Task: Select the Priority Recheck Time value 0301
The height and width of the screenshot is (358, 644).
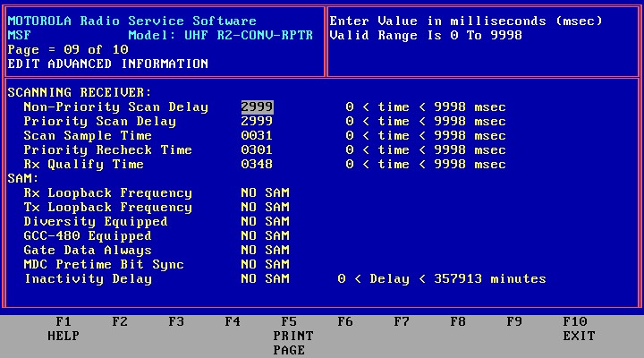Action: tap(257, 150)
